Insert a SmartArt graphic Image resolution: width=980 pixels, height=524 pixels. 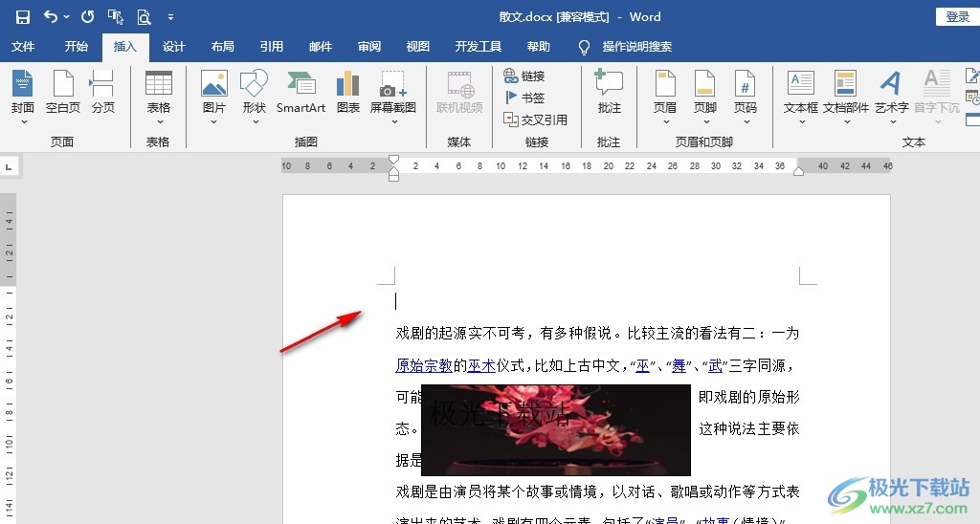pos(301,92)
